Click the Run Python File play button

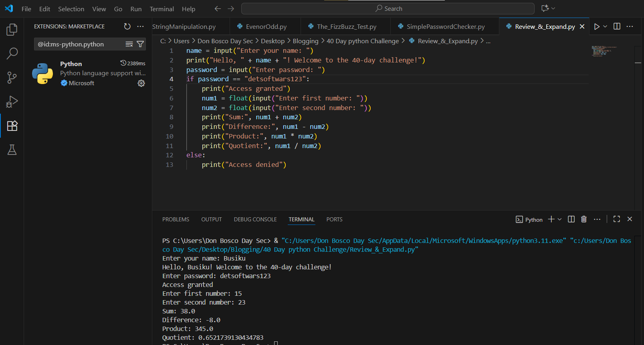point(597,26)
